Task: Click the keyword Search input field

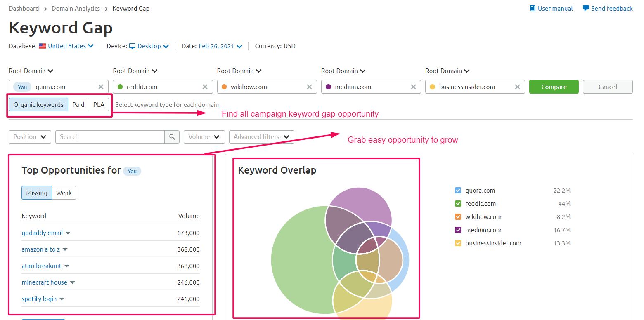Action: click(110, 137)
